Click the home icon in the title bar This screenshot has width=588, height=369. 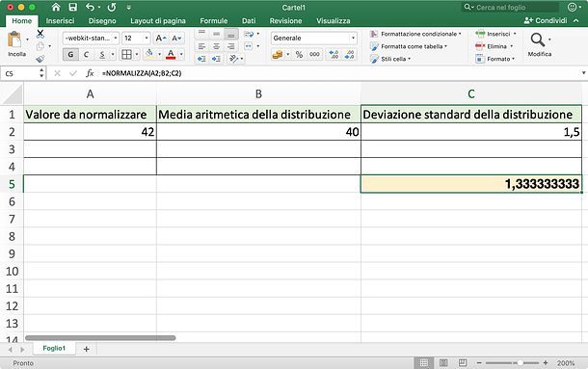(56, 7)
